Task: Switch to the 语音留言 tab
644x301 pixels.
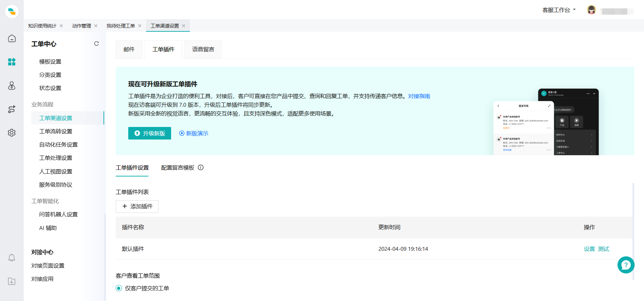Action: pyautogui.click(x=203, y=50)
